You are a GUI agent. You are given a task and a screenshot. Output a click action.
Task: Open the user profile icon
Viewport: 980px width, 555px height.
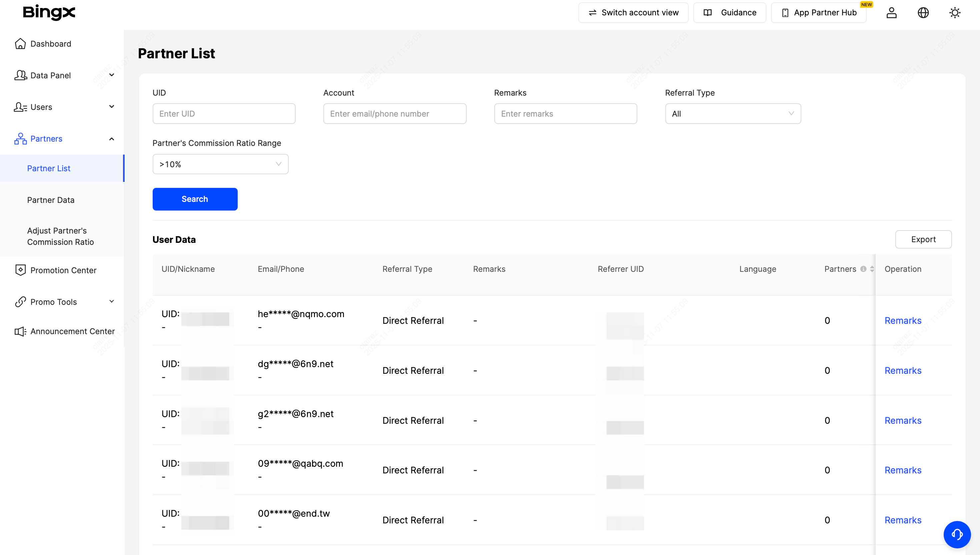(891, 13)
